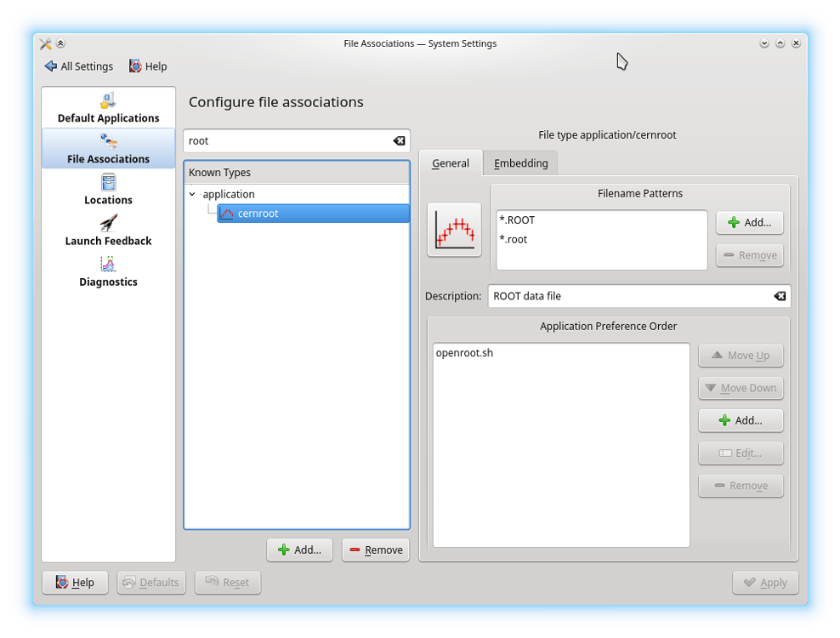This screenshot has width=840, height=638.
Task: Open window menu from titlebar tools icon
Action: tap(46, 43)
